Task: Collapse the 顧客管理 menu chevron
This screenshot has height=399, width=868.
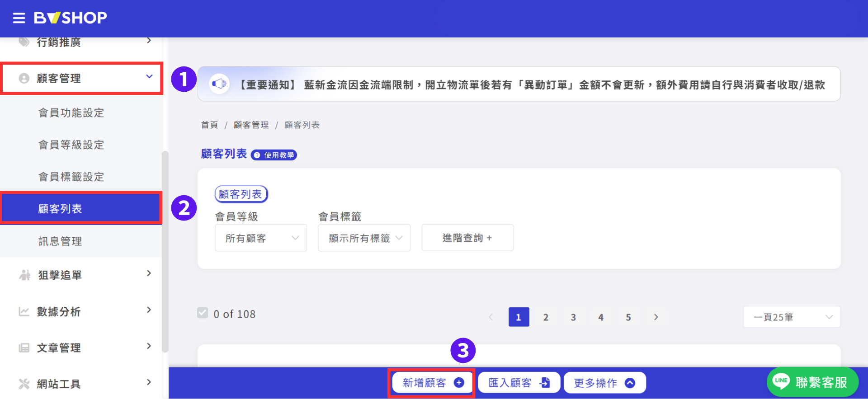Action: tap(149, 77)
